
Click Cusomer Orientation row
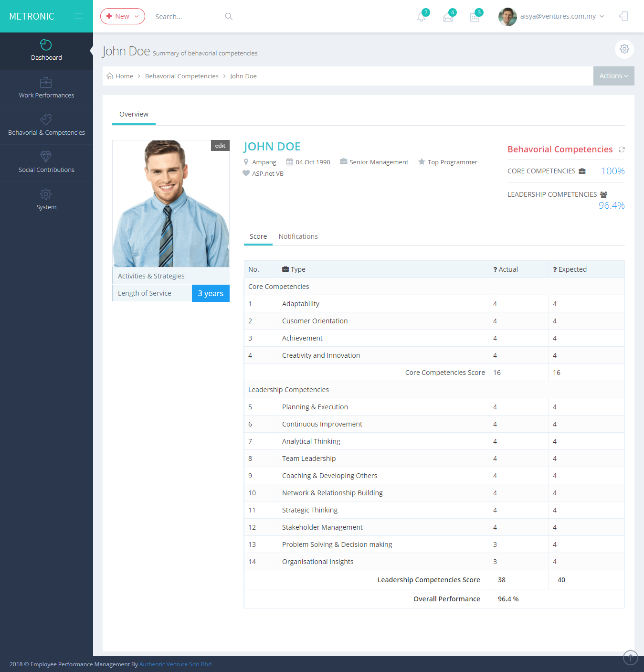(x=434, y=321)
